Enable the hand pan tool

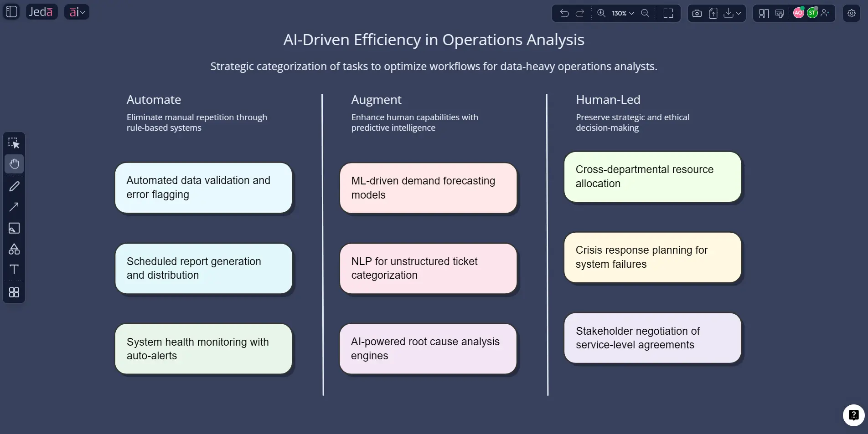click(x=14, y=164)
